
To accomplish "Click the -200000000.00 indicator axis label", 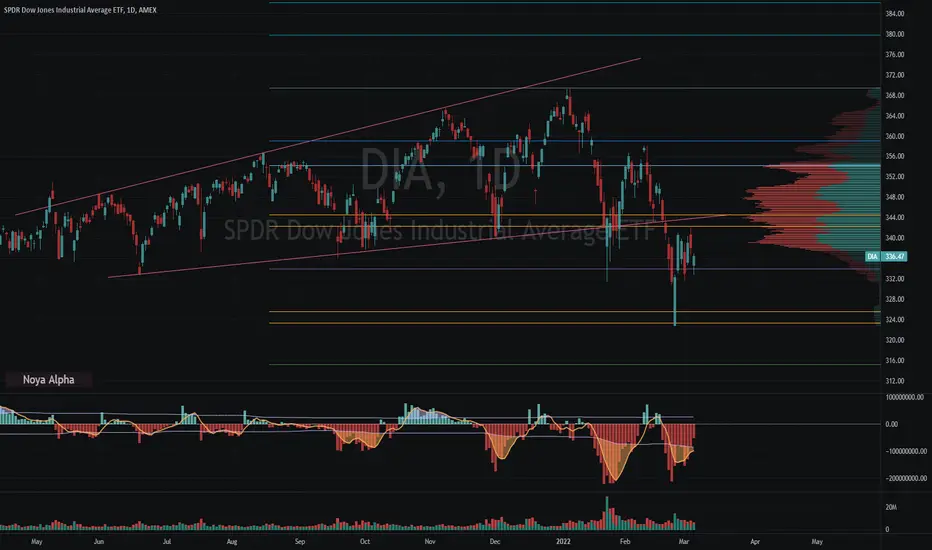I will (906, 478).
